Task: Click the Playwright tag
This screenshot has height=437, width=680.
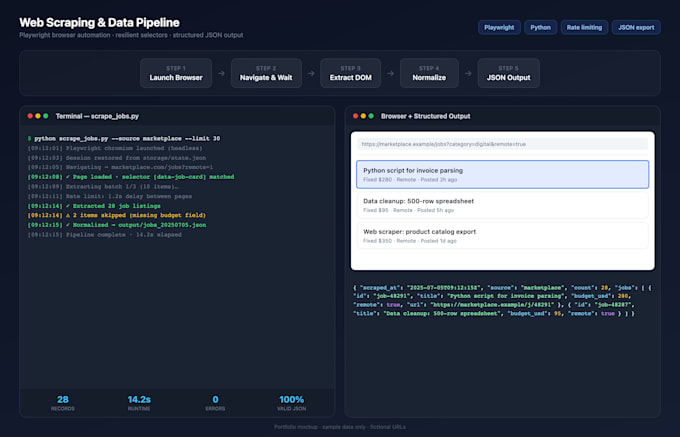Action: (499, 27)
